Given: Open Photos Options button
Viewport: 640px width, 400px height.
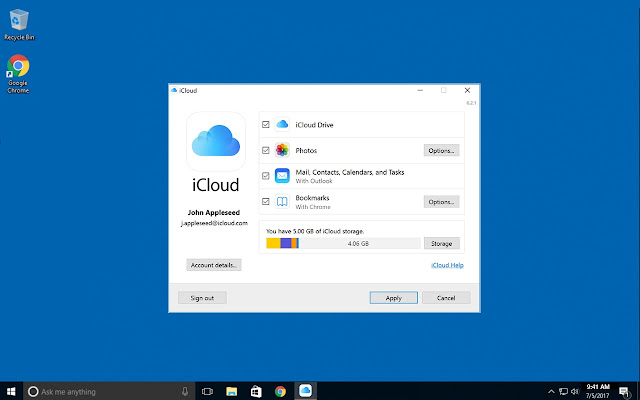Looking at the screenshot, I should [441, 150].
